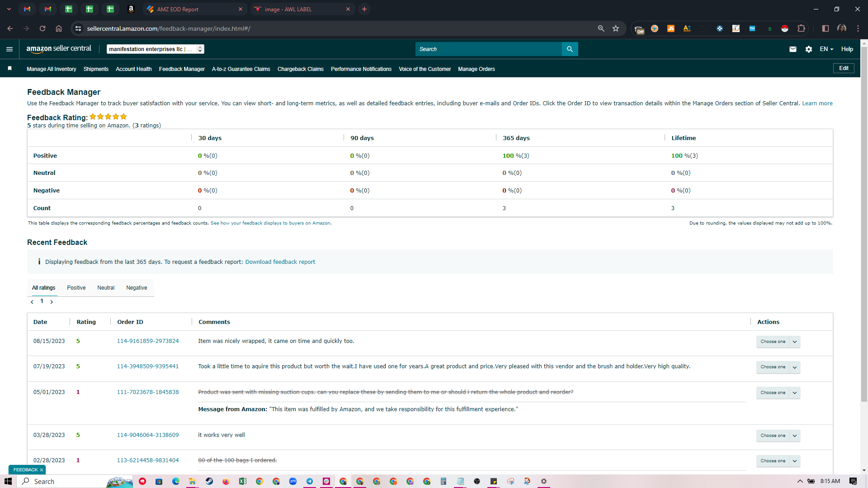
Task: Open Chrome side panel icon
Action: point(826,28)
